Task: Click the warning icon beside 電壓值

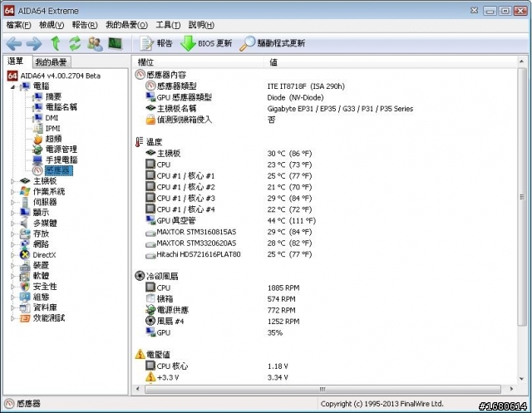Action: coord(140,354)
